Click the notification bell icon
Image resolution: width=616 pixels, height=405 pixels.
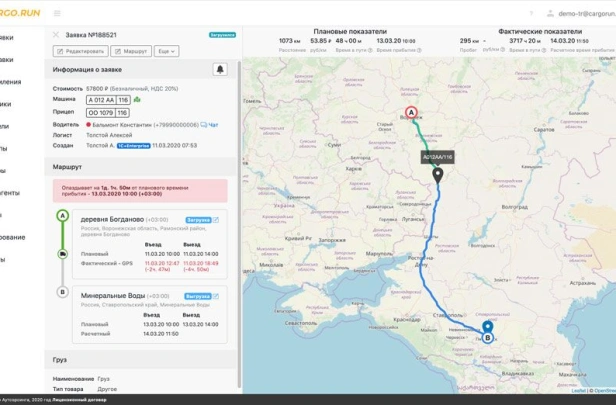click(x=219, y=69)
